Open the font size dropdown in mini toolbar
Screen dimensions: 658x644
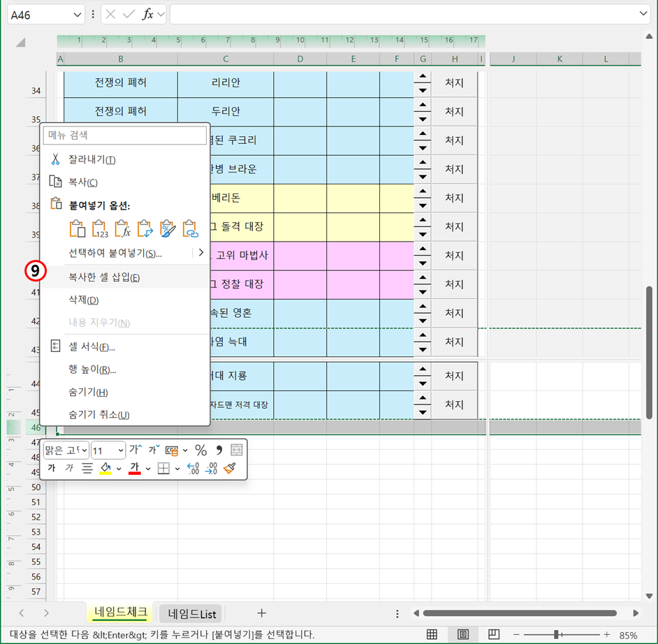tap(121, 451)
